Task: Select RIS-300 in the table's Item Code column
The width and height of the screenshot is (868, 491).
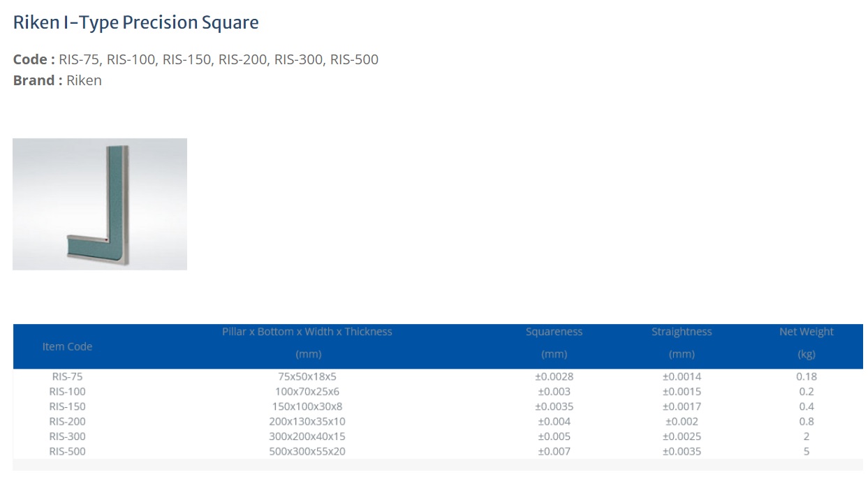Action: 67,437
